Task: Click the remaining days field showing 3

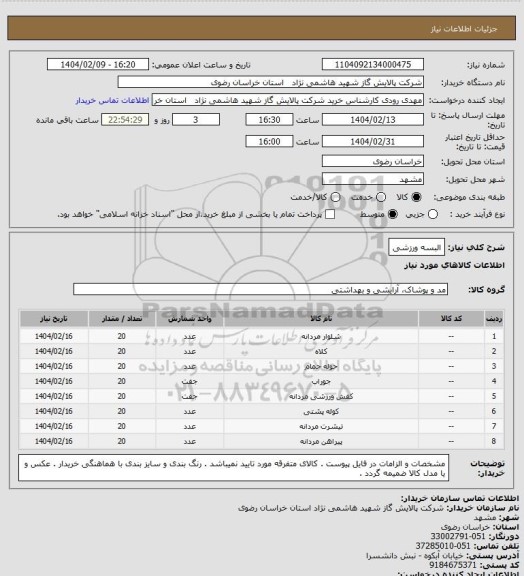Action: pos(196,120)
